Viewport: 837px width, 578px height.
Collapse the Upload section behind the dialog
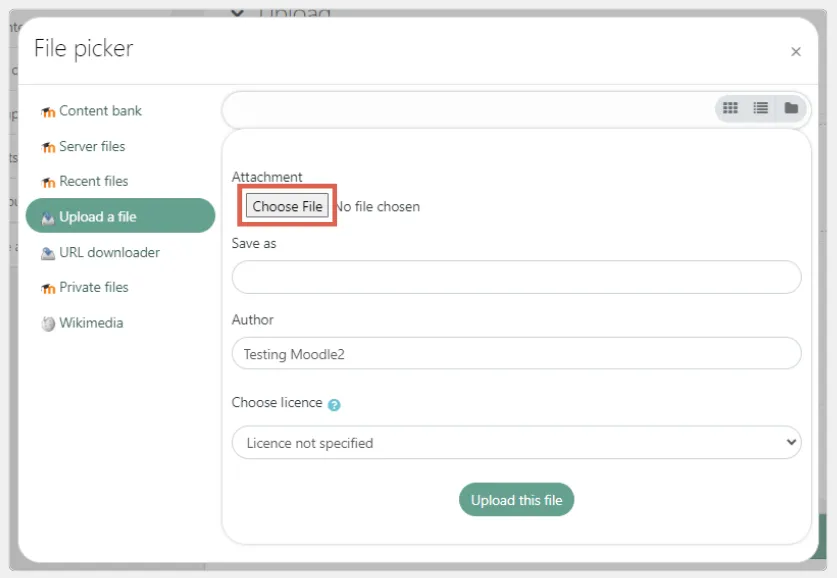click(237, 12)
